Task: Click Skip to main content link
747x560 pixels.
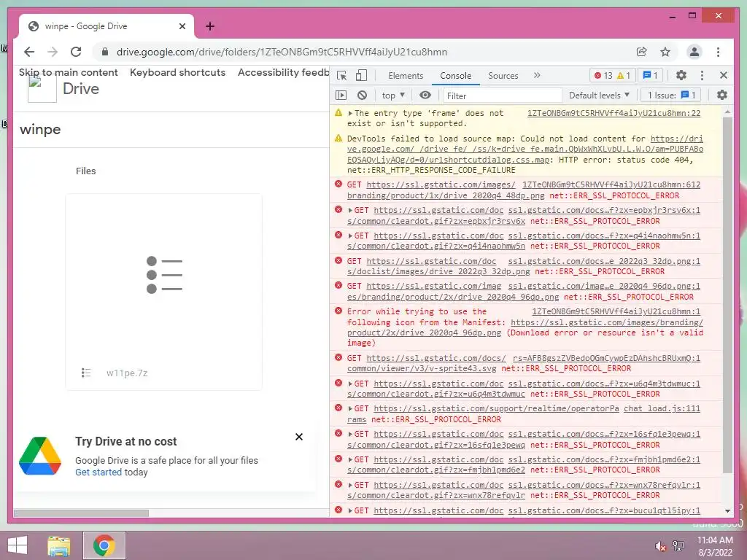Action: click(x=68, y=72)
